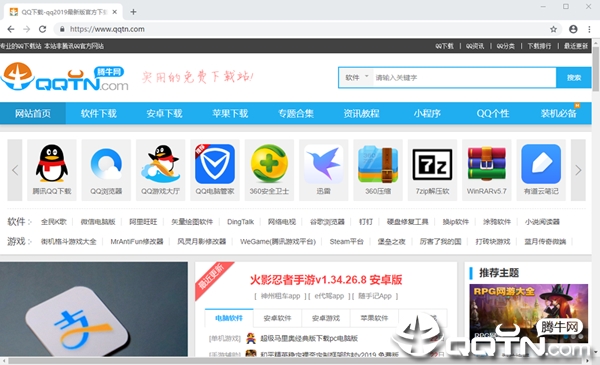The image size is (600, 365).
Task: Click the browser address bar URL
Action: click(107, 29)
